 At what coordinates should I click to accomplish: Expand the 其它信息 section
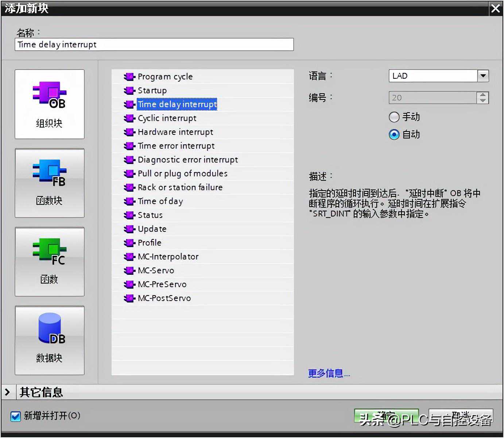pyautogui.click(x=8, y=392)
